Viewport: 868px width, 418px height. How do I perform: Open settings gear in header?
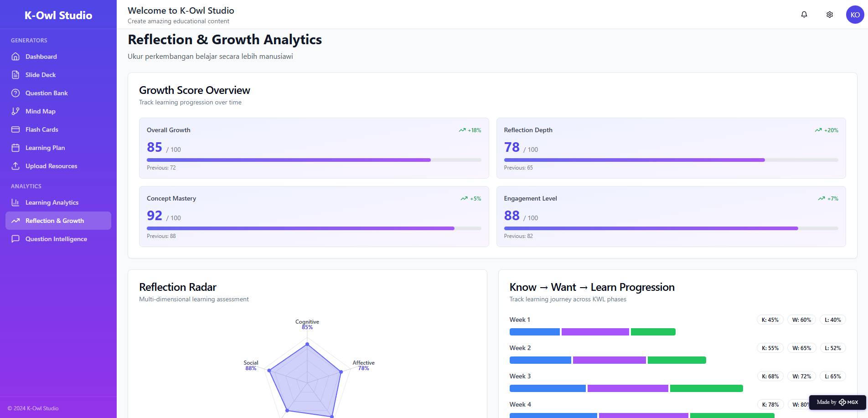click(830, 15)
